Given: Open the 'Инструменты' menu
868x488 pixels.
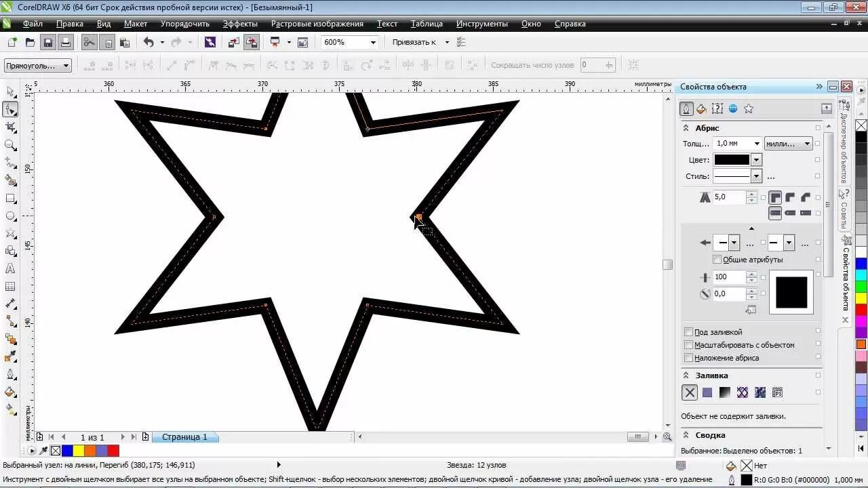Looking at the screenshot, I should coord(482,24).
